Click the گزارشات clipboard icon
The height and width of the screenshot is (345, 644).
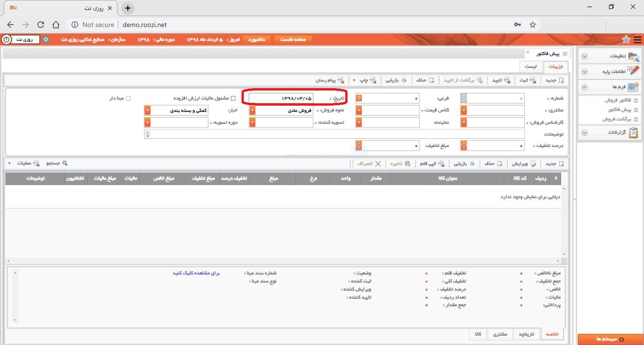pyautogui.click(x=634, y=133)
